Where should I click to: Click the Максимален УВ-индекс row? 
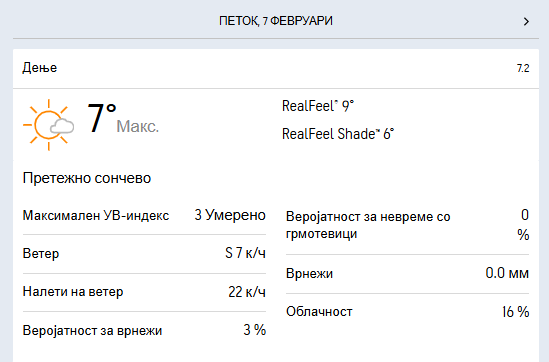[144, 215]
